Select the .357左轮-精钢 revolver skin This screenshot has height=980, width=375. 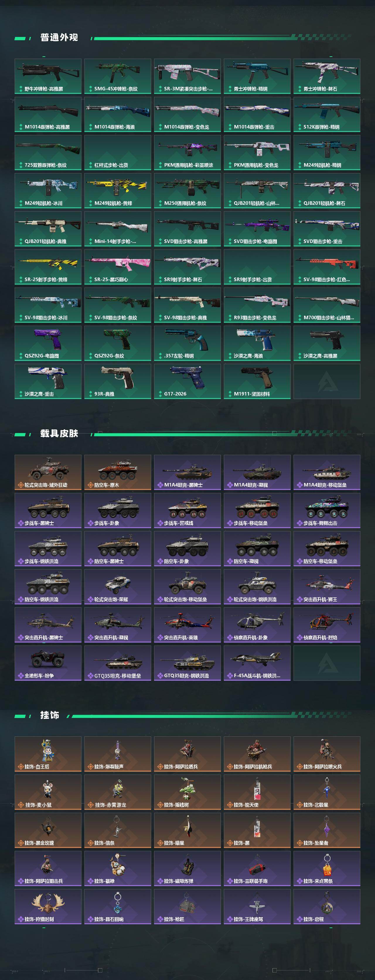pyautogui.click(x=187, y=343)
